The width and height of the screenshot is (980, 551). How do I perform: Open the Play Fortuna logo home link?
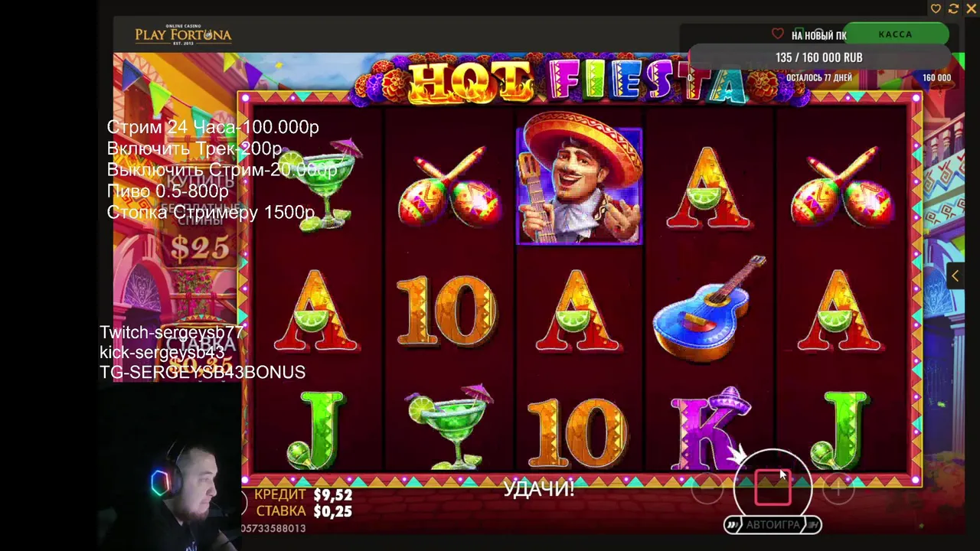click(183, 35)
